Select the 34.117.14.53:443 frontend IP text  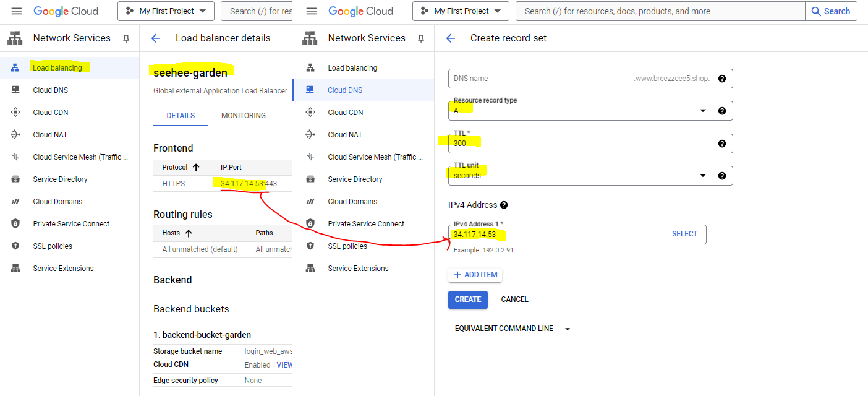[249, 184]
